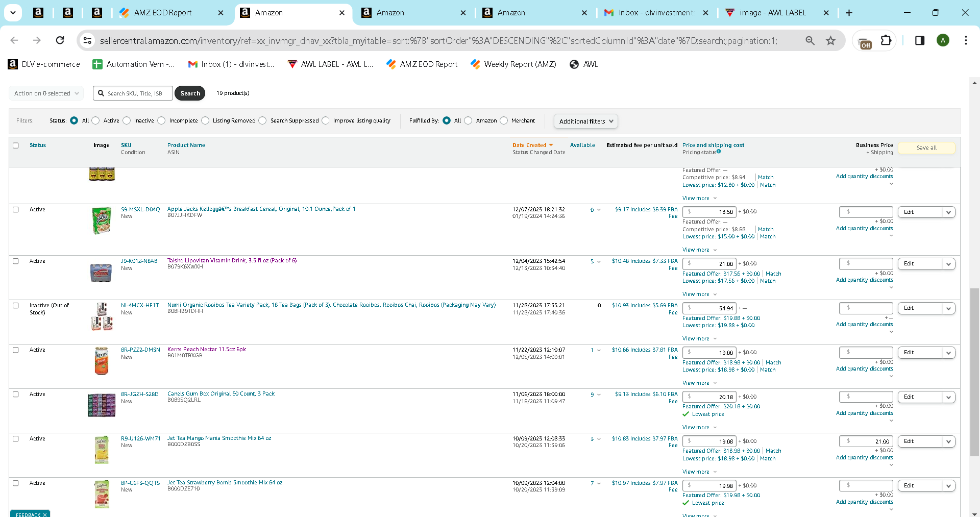Click the Feedback tab at bottom left
This screenshot has height=517, width=980.
click(30, 514)
